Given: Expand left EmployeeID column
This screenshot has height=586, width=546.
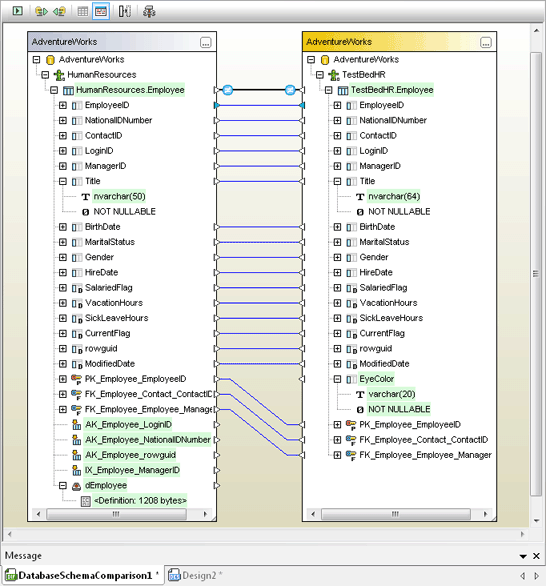Looking at the screenshot, I should coord(63,105).
